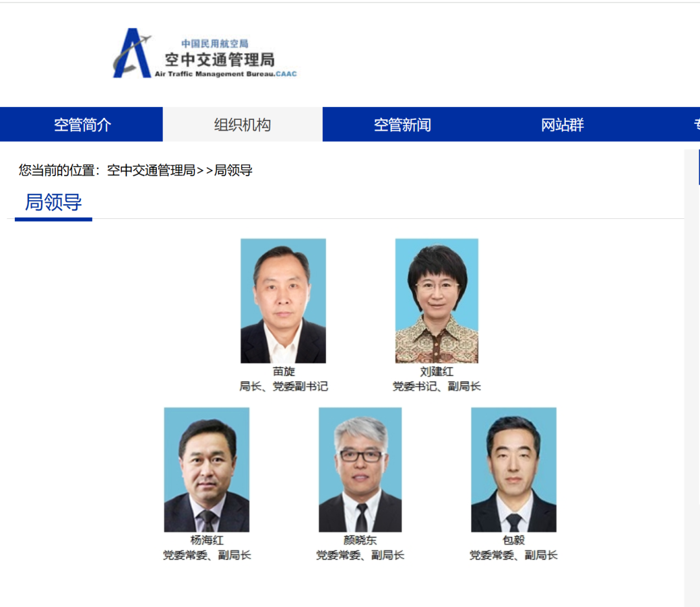Open the 网站群 navigation item
This screenshot has height=607, width=700.
tap(562, 124)
